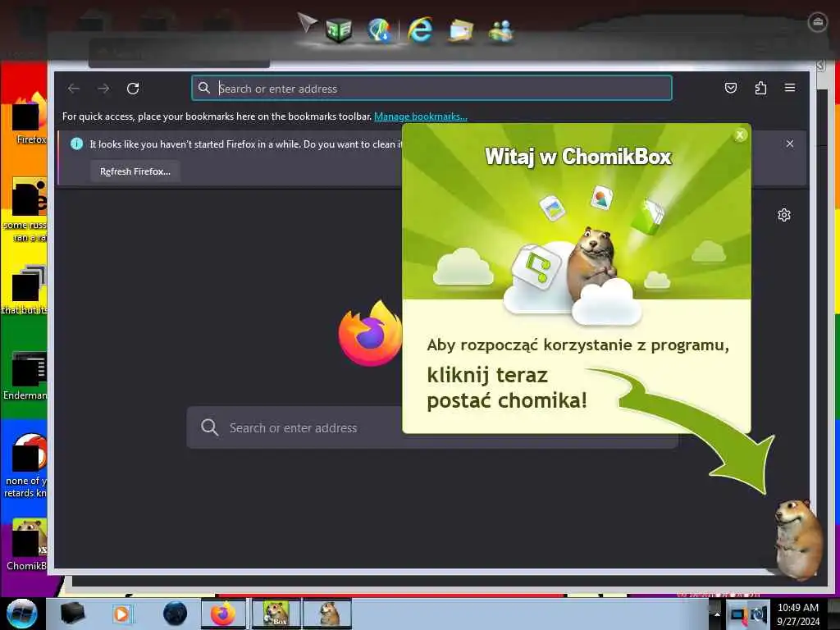The height and width of the screenshot is (630, 840).
Task: Open the Windows Start orb
Action: pos(22,614)
